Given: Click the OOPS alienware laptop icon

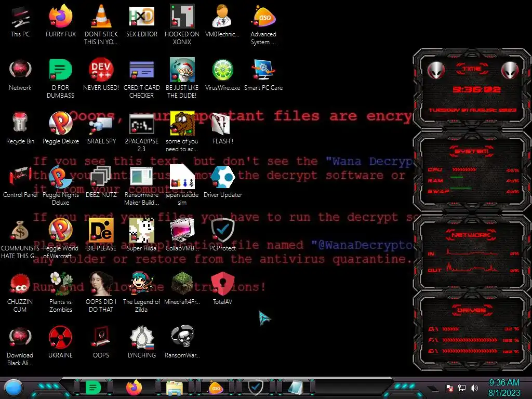Looking at the screenshot, I should click(x=101, y=342).
